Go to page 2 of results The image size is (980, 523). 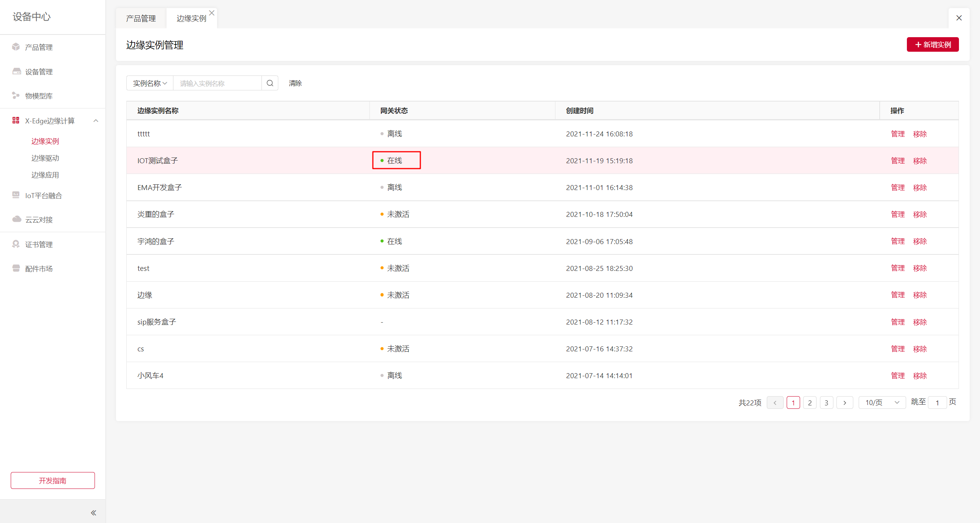click(x=810, y=402)
